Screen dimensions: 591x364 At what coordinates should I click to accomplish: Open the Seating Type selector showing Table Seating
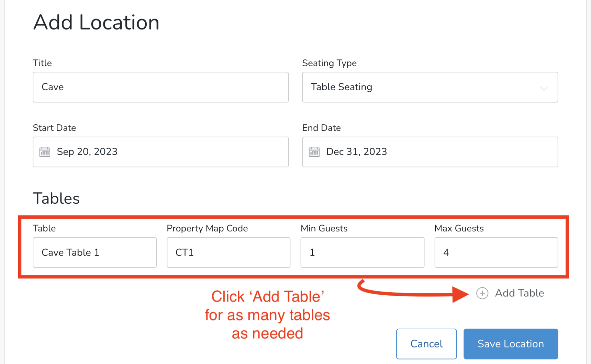pos(430,87)
